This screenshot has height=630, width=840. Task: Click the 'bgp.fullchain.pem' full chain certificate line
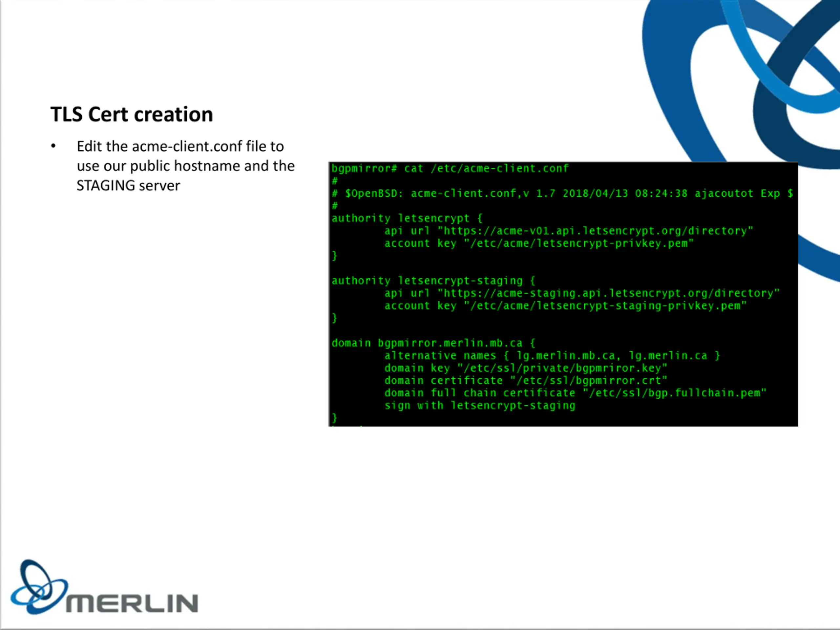pos(575,393)
